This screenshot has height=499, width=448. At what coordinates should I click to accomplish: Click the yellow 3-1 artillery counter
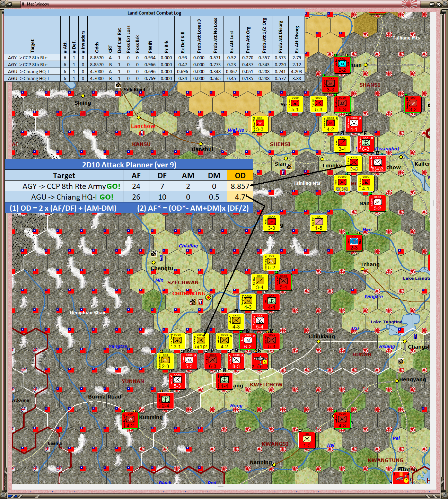[x=177, y=341]
